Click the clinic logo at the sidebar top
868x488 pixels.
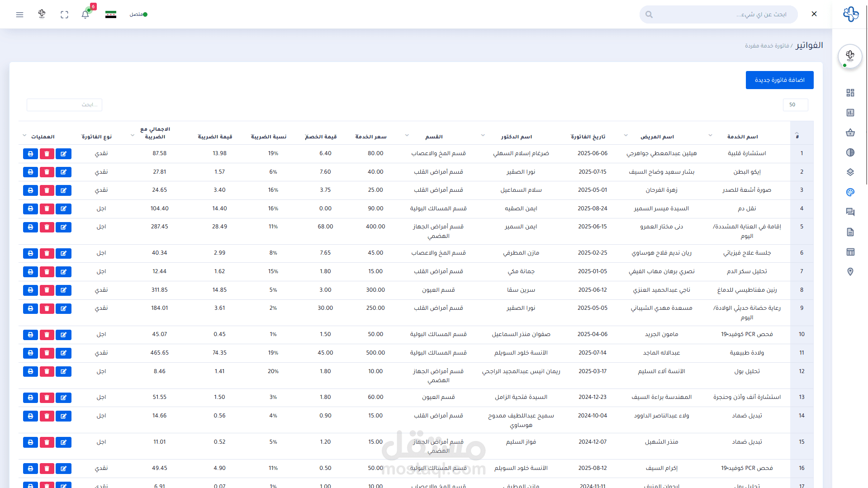coord(851,14)
